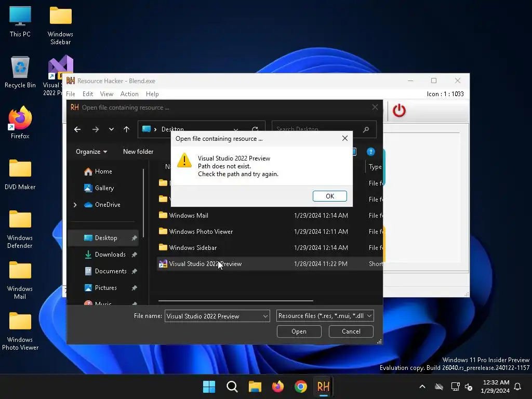Open Windows Mail desktop folder
The width and height of the screenshot is (532, 399).
coord(20,280)
